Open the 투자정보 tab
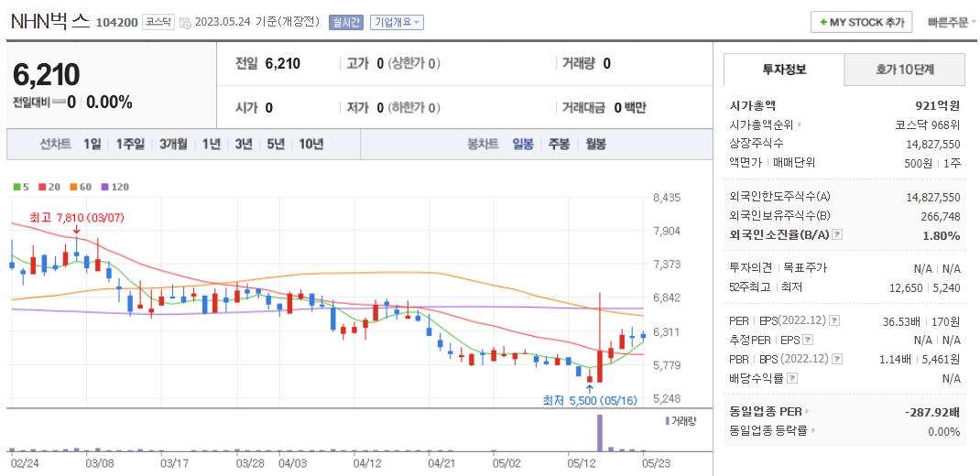Image resolution: width=980 pixels, height=476 pixels. pos(784,70)
